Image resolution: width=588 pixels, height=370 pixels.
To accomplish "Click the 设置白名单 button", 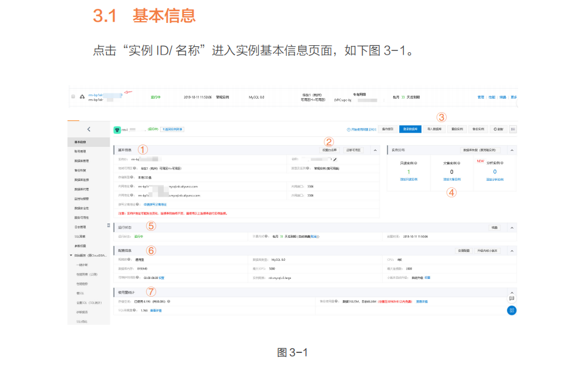I will pyautogui.click(x=329, y=149).
